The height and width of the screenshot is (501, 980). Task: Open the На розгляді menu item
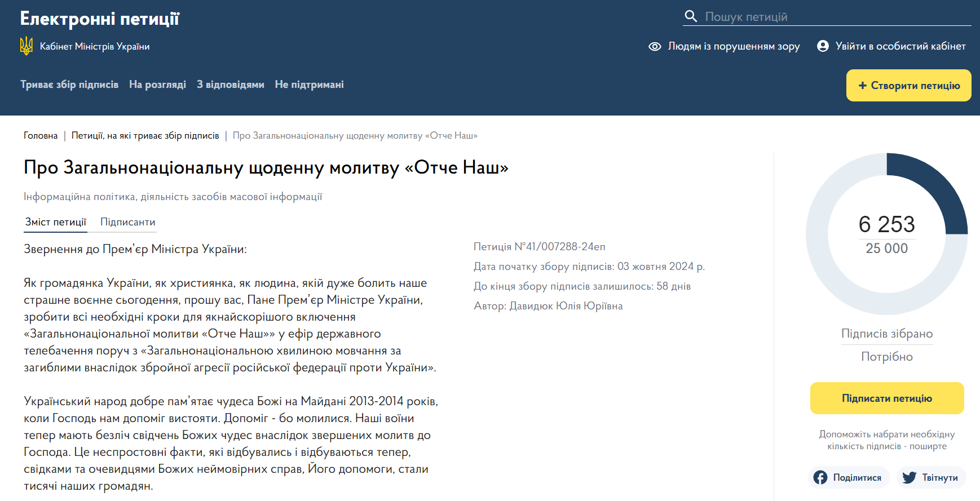(x=157, y=85)
